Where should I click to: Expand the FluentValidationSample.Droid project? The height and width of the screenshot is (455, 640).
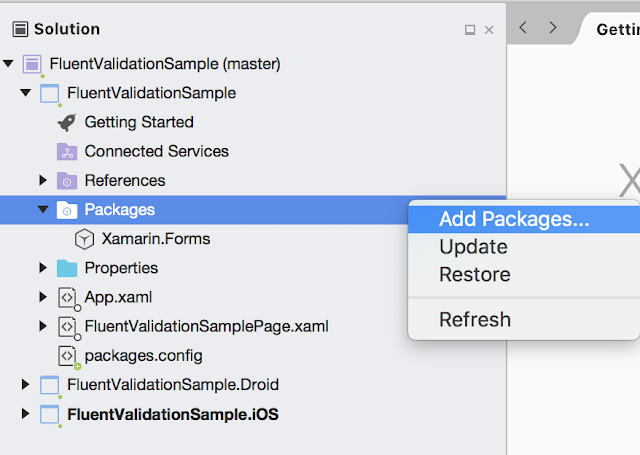[25, 384]
